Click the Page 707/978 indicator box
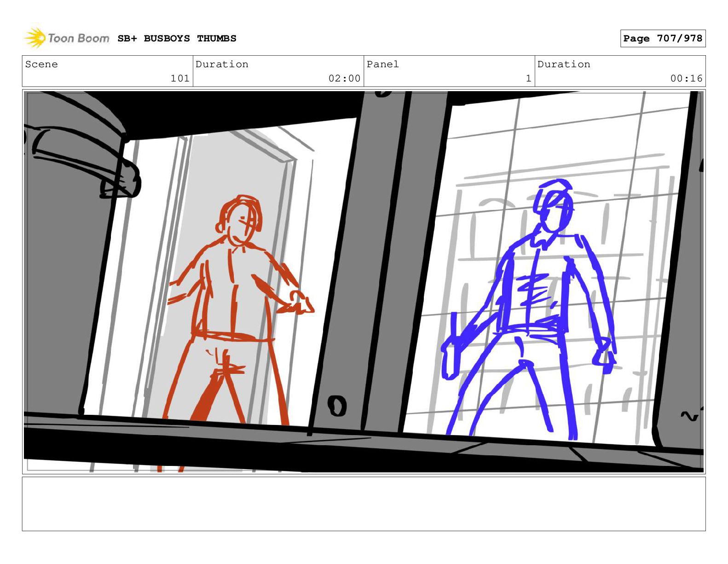This screenshot has height=564, width=728. 663,39
